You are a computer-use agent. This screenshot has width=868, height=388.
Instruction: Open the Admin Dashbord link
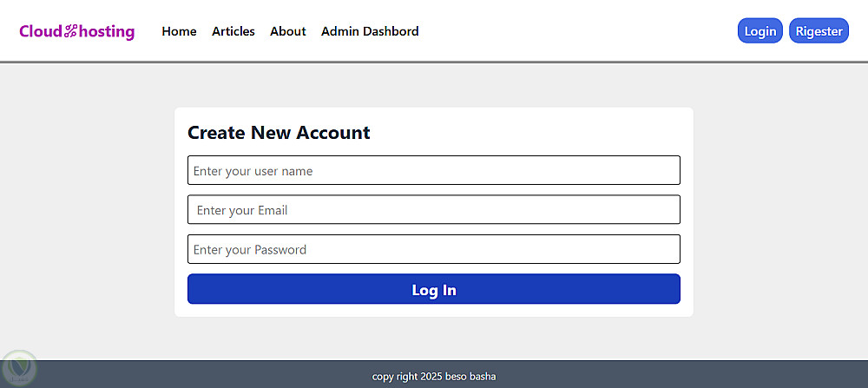click(370, 31)
